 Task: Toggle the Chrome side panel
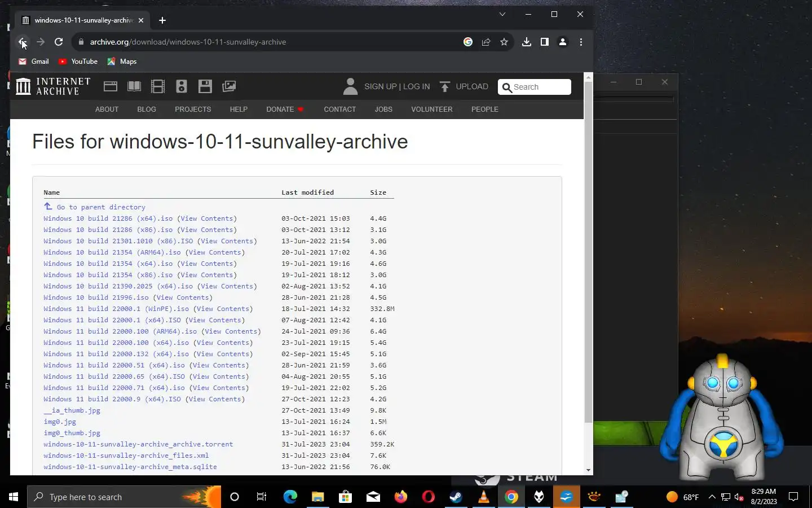(545, 42)
